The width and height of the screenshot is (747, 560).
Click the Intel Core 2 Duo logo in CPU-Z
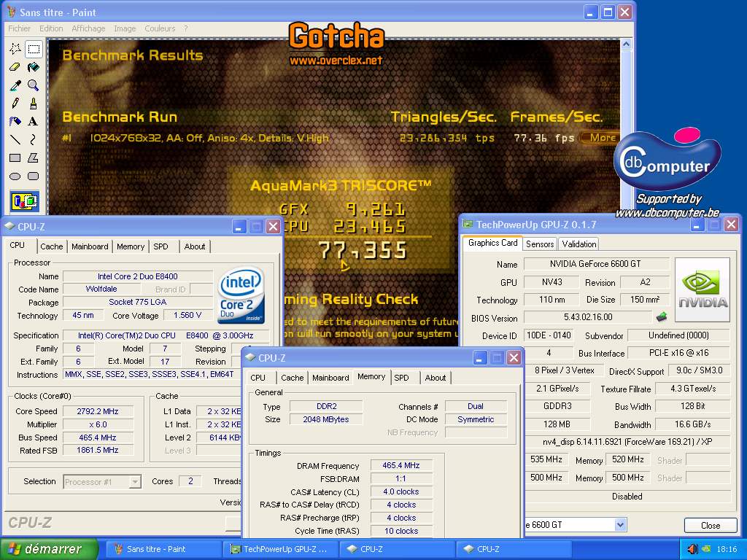click(241, 295)
